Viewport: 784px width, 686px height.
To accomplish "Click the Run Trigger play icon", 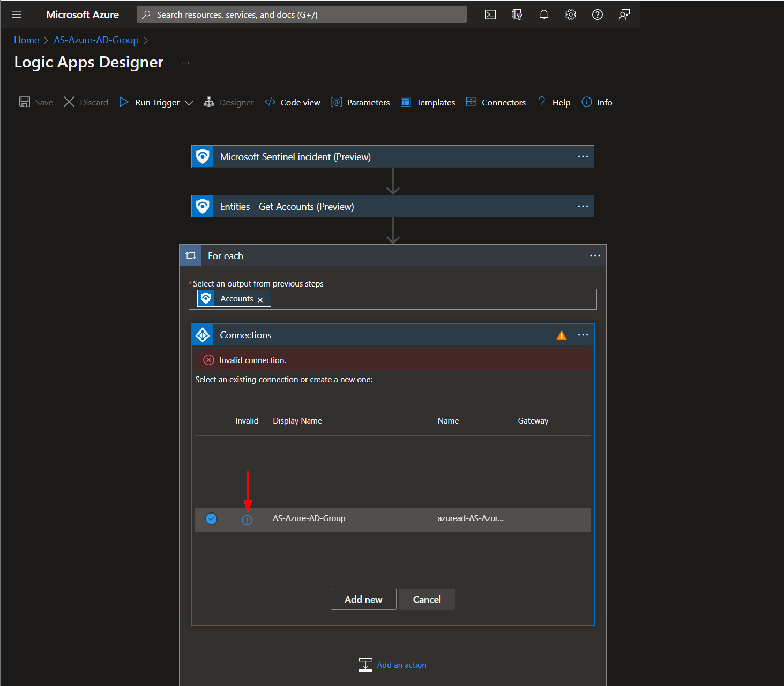I will pos(124,102).
